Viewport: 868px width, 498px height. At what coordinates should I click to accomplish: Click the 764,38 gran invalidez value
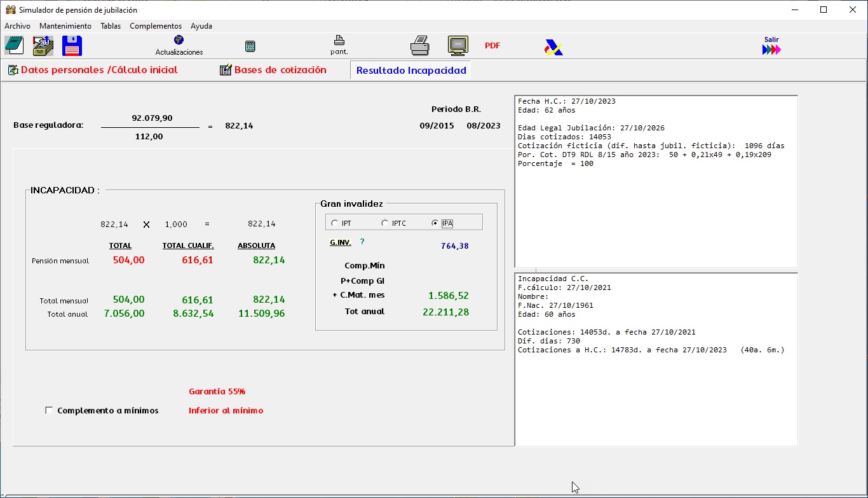tap(454, 246)
